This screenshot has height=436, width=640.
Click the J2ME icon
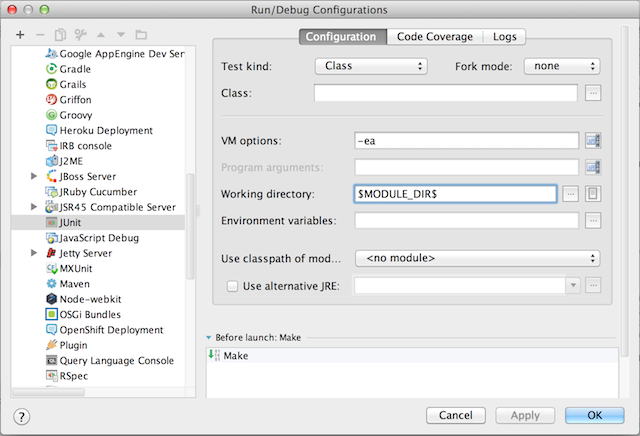(x=51, y=161)
